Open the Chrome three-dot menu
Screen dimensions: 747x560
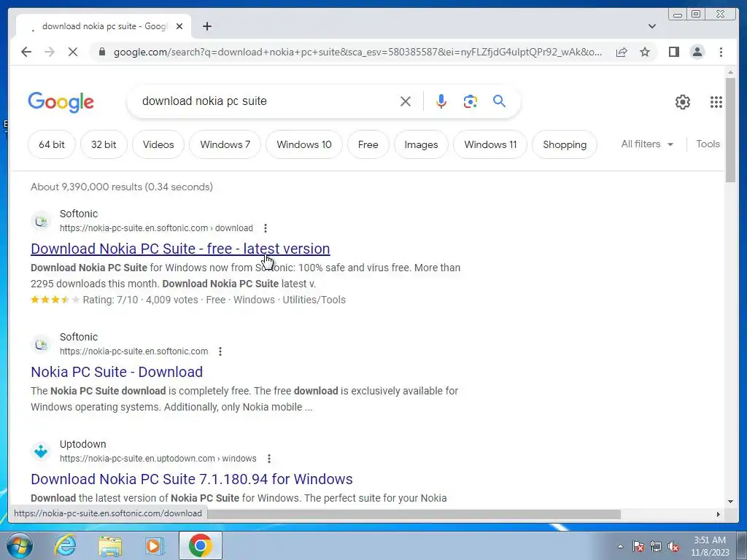pos(721,52)
